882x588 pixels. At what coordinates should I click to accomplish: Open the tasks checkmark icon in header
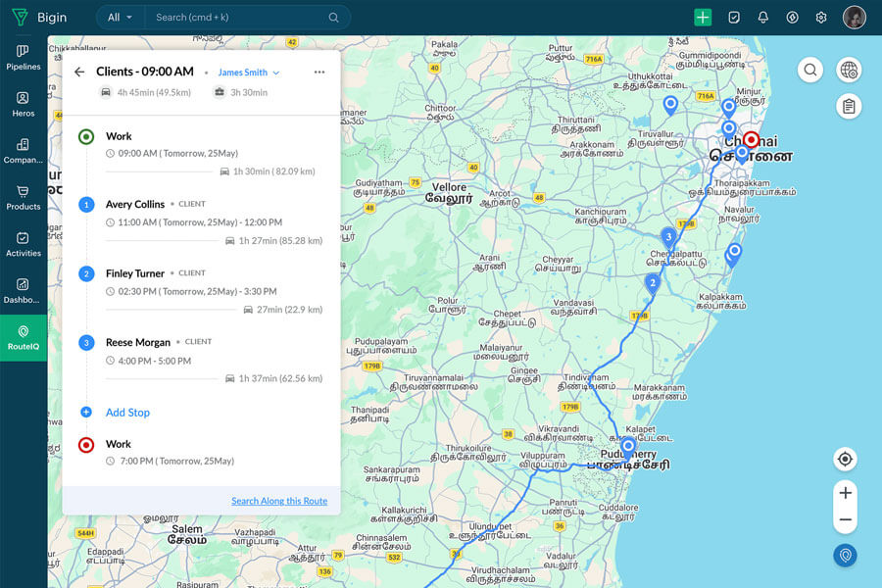pyautogui.click(x=733, y=18)
